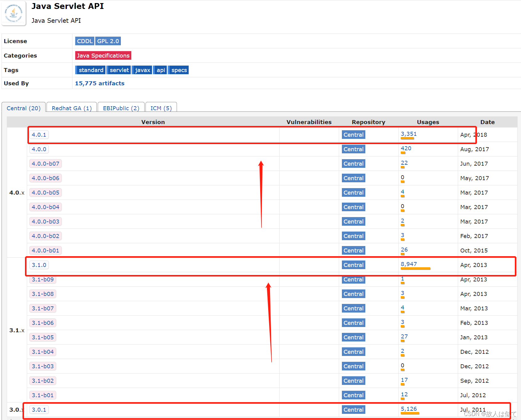Screen dimensions: 521x420
Task: Open version 4.0.0-b04
Action: tap(46, 207)
